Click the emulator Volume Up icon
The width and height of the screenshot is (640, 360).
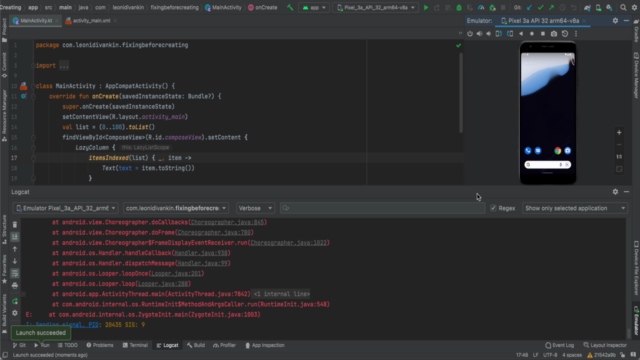[479, 34]
